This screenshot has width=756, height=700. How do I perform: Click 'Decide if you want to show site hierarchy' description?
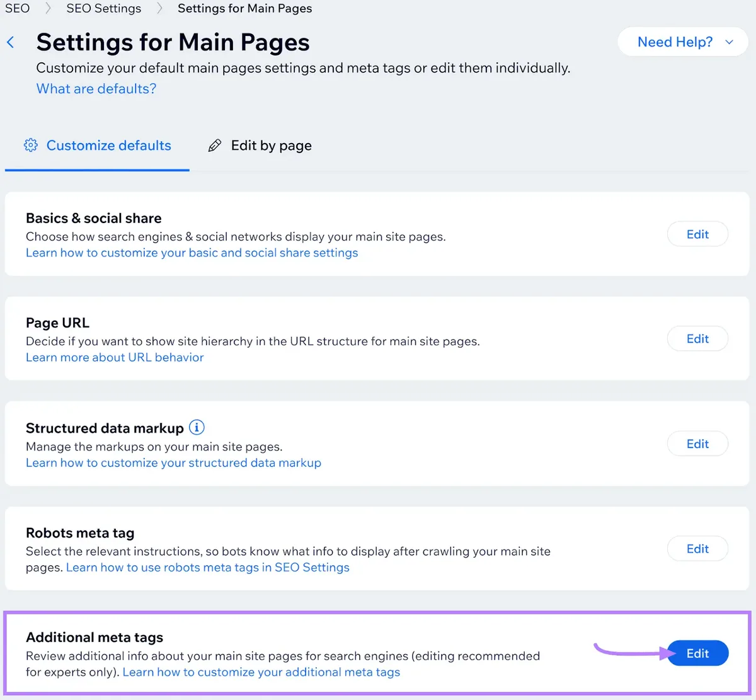point(253,341)
